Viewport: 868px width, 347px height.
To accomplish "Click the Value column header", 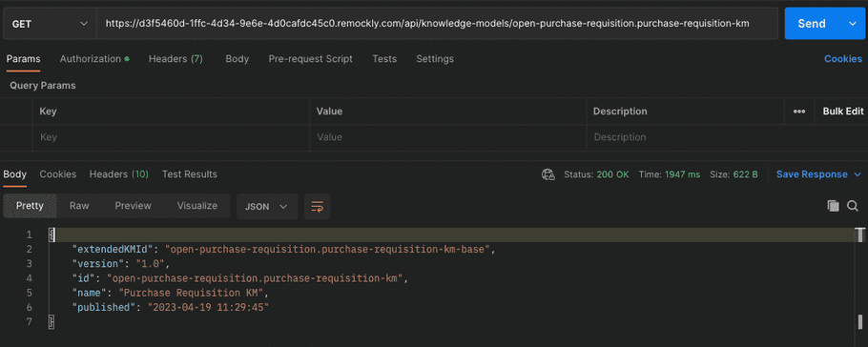I will (329, 112).
